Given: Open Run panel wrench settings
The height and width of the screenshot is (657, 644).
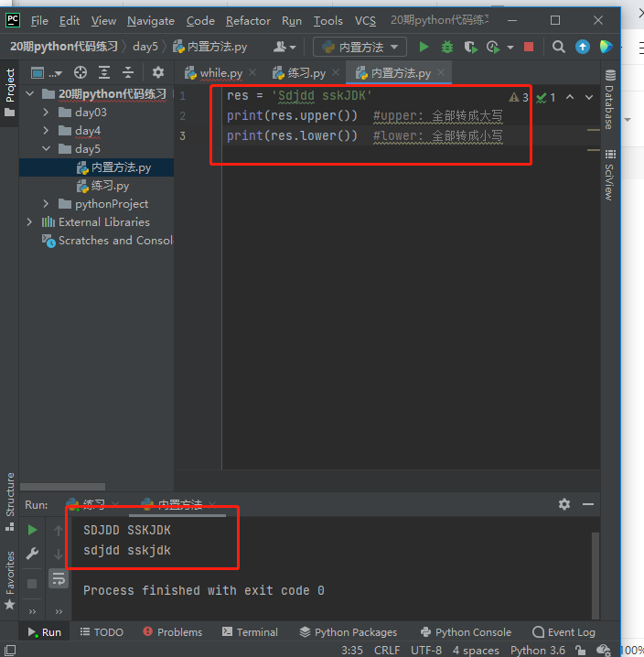Looking at the screenshot, I should tap(32, 554).
